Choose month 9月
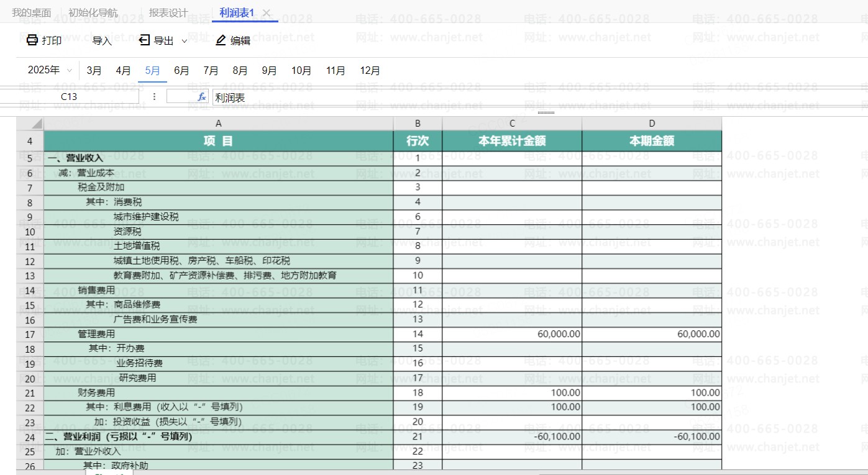 pyautogui.click(x=270, y=71)
